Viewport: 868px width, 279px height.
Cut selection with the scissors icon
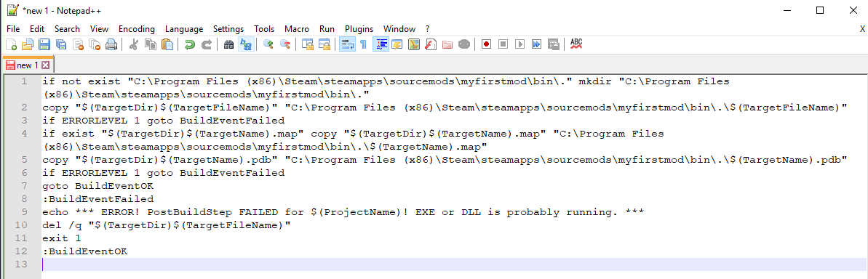[x=133, y=45]
